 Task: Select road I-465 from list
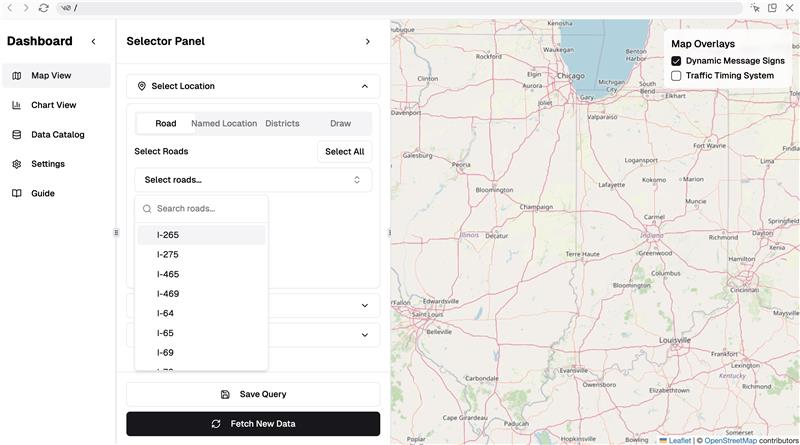[202, 274]
